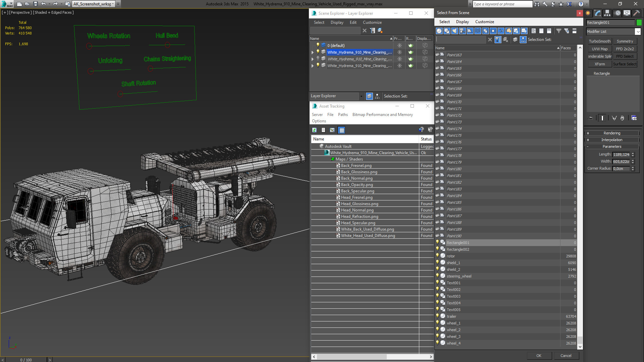Open the Hierarchy command panel tab
The height and width of the screenshot is (362, 644).
tap(607, 13)
